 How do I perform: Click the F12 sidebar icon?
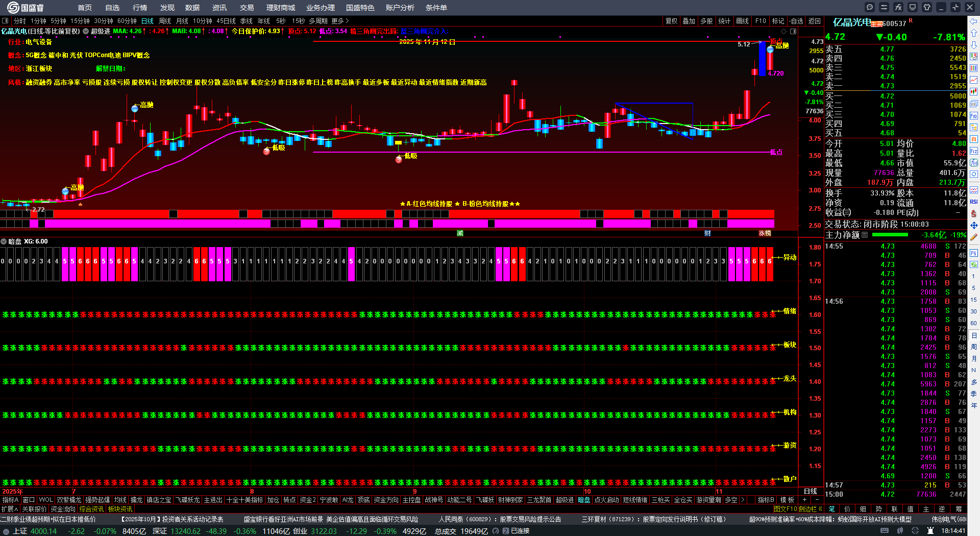tap(974, 151)
